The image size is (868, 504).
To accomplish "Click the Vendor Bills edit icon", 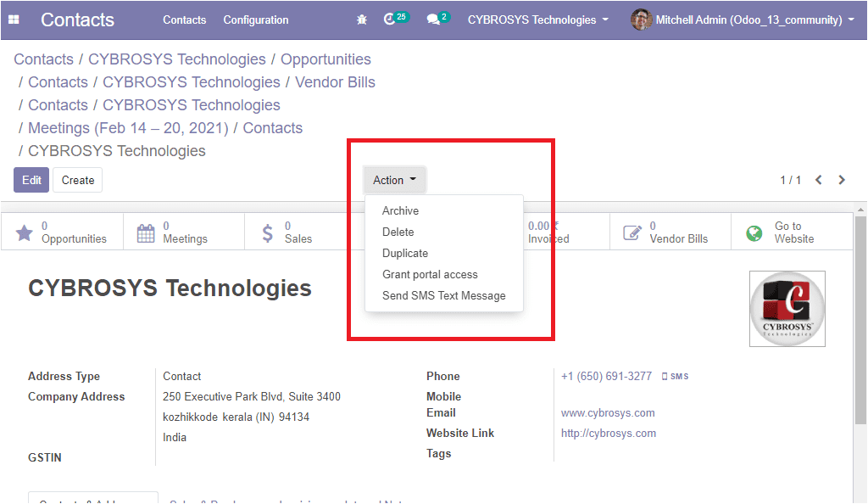I will pyautogui.click(x=632, y=232).
